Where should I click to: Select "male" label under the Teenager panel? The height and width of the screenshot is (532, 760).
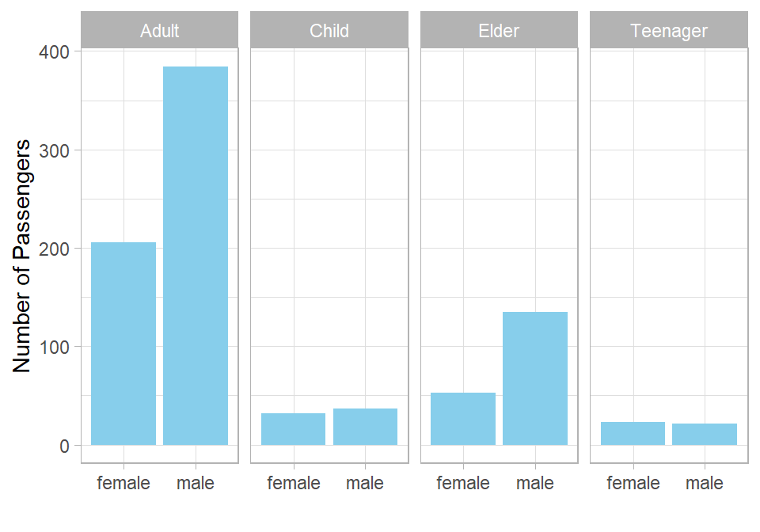(x=705, y=483)
